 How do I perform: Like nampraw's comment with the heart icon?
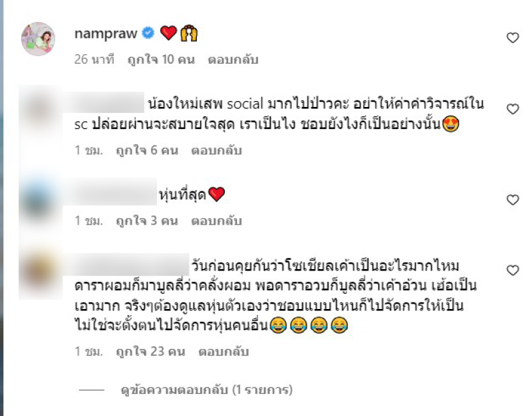coord(513,38)
